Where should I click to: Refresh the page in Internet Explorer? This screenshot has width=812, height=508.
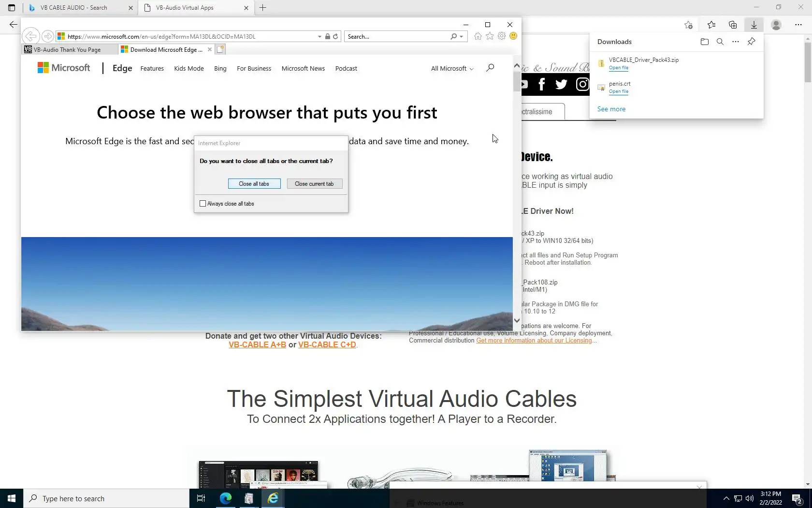pos(335,36)
